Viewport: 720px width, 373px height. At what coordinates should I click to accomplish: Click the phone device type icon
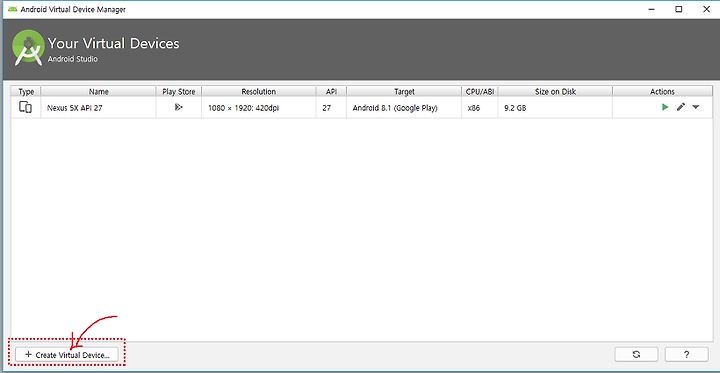pyautogui.click(x=26, y=108)
